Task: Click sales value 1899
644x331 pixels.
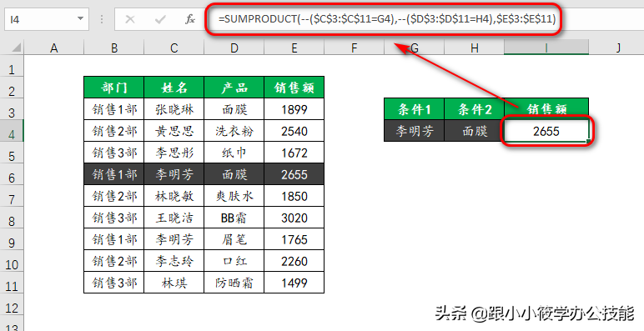Action: pos(294,109)
